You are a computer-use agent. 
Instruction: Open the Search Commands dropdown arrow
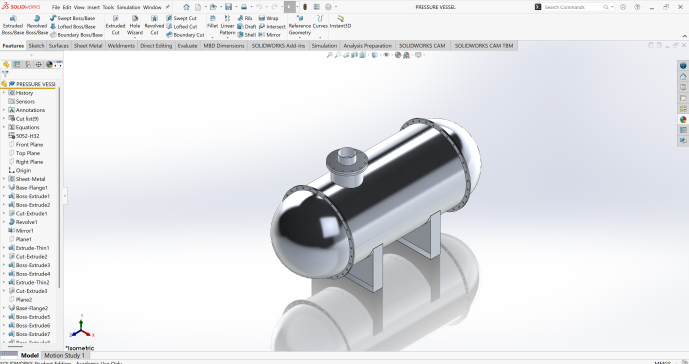point(612,7)
